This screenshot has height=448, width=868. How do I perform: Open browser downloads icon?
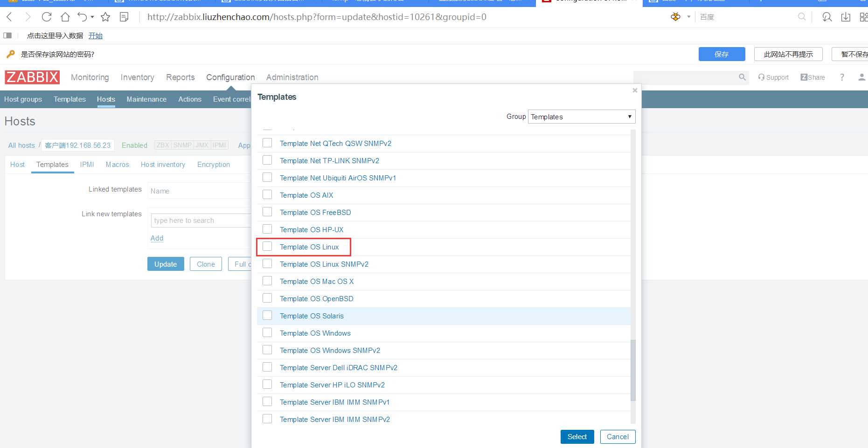[846, 17]
